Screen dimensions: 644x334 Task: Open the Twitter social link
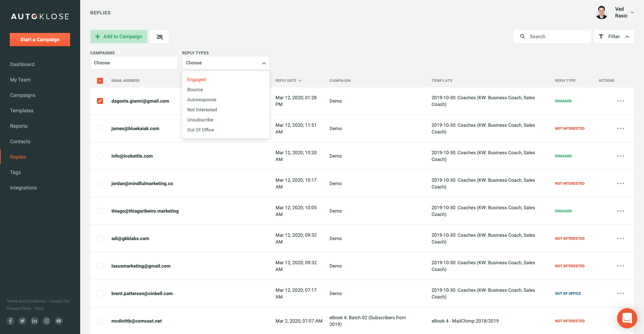tap(22, 321)
